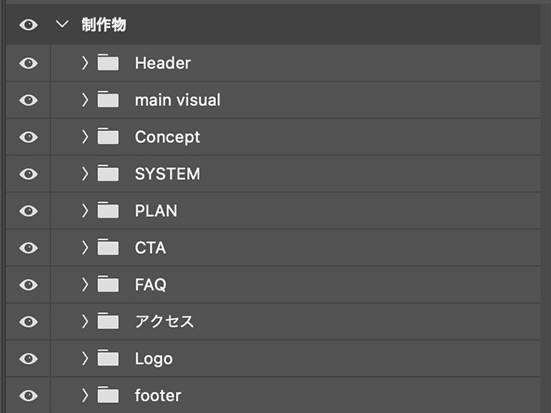The image size is (551, 413).
Task: Click the Logo group folder icon
Action: 108,358
